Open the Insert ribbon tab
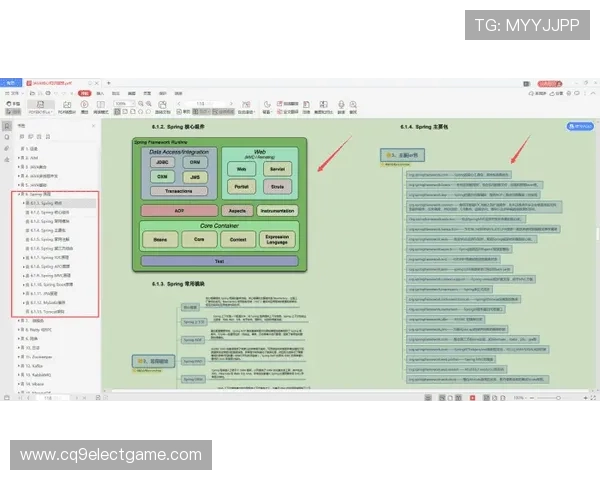Screen dimensions: 600x480 (100, 93)
